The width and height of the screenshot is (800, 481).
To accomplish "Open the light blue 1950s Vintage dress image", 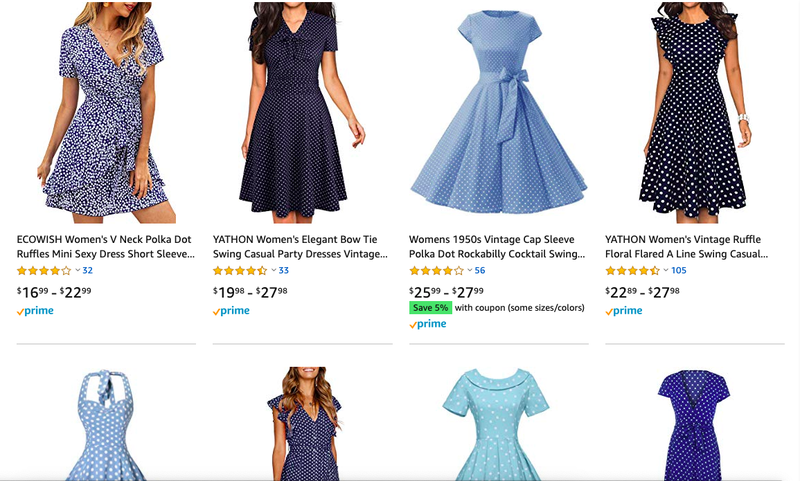I will click(498, 112).
